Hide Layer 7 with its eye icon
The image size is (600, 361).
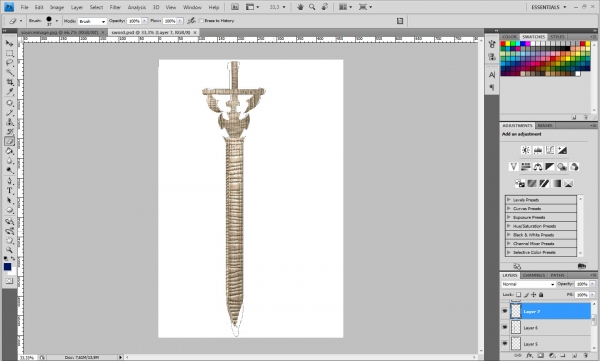coord(505,311)
